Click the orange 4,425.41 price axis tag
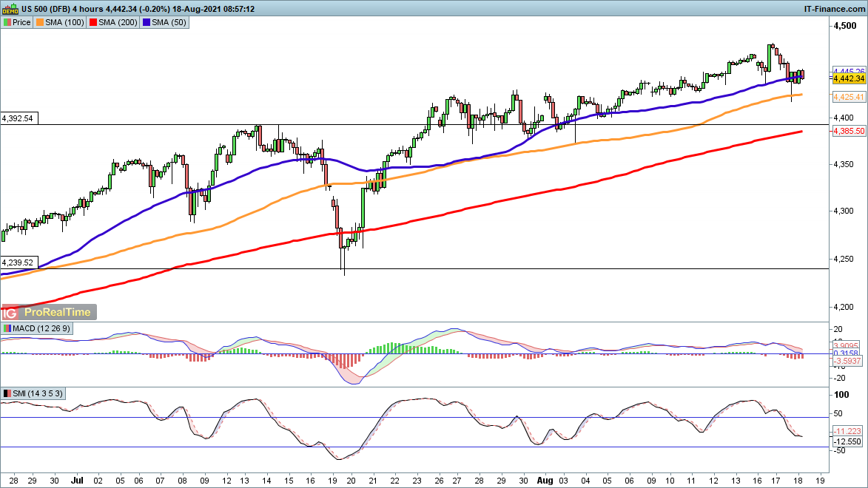 [x=849, y=97]
